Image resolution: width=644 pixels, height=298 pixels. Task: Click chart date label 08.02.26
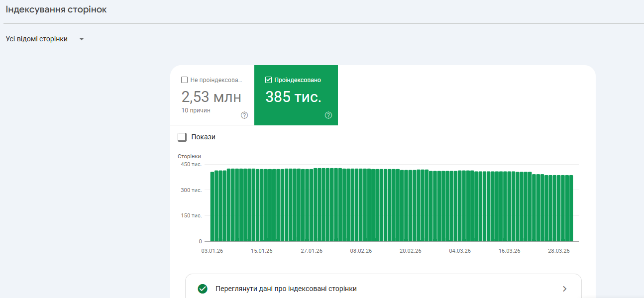(361, 251)
